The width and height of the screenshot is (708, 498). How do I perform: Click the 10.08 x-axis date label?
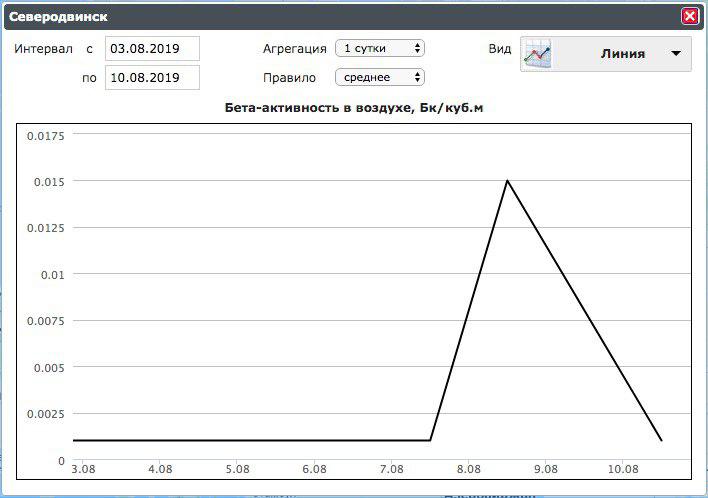coord(623,469)
